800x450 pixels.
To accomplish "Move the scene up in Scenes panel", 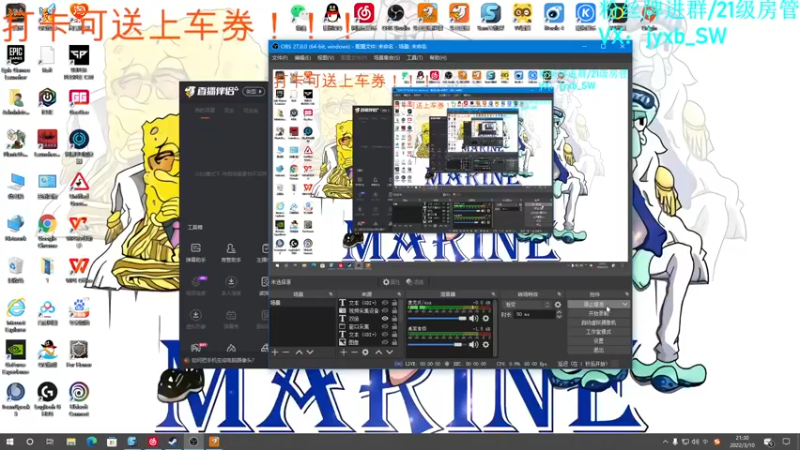I will [x=299, y=352].
